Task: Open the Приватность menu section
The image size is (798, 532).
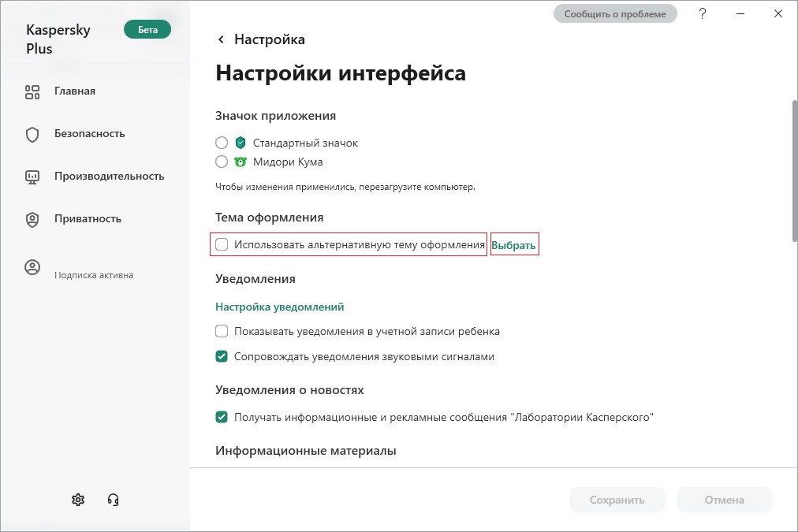Action: [88, 219]
